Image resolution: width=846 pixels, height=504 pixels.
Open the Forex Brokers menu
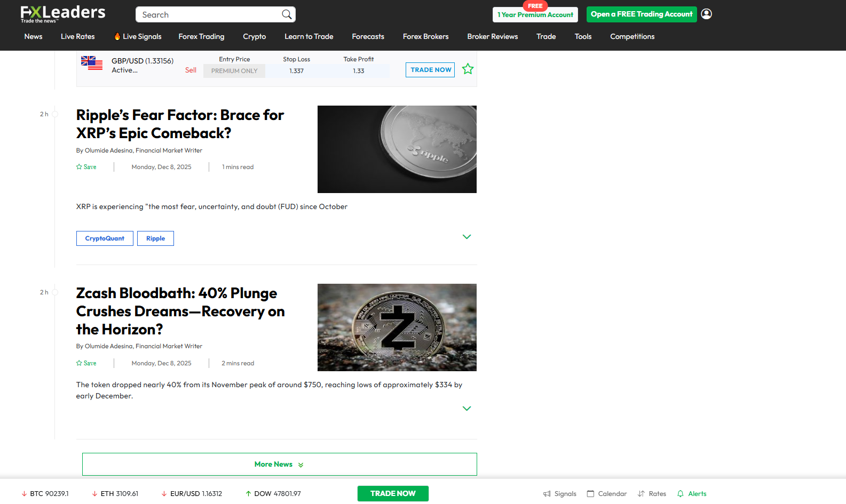click(x=425, y=36)
